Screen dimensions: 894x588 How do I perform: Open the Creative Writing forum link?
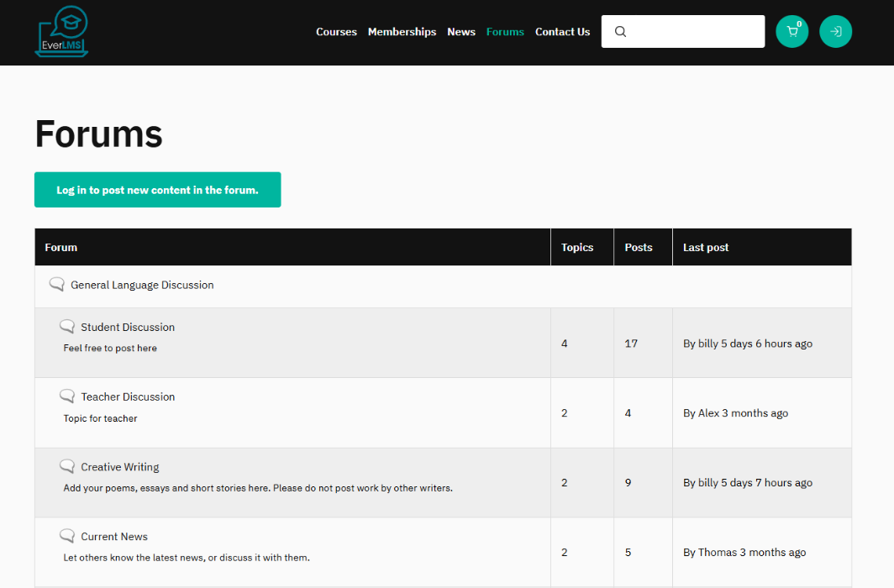[x=120, y=467]
